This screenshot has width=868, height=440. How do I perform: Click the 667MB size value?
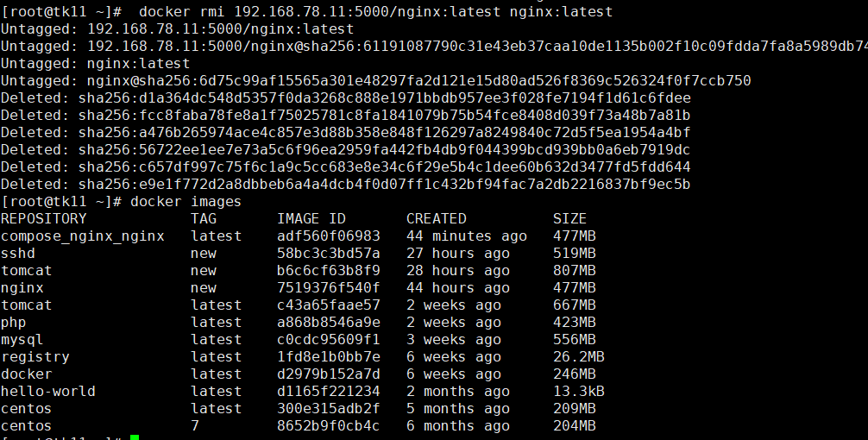click(x=575, y=305)
